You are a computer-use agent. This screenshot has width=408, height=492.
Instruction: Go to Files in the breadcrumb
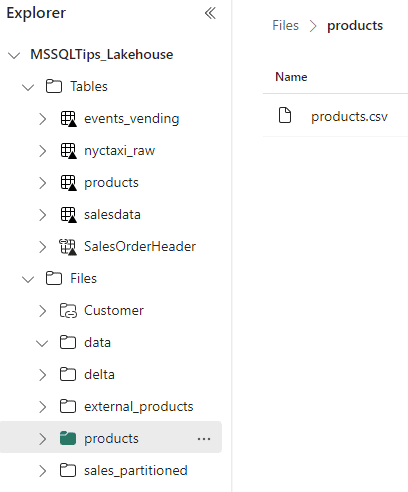tap(285, 26)
